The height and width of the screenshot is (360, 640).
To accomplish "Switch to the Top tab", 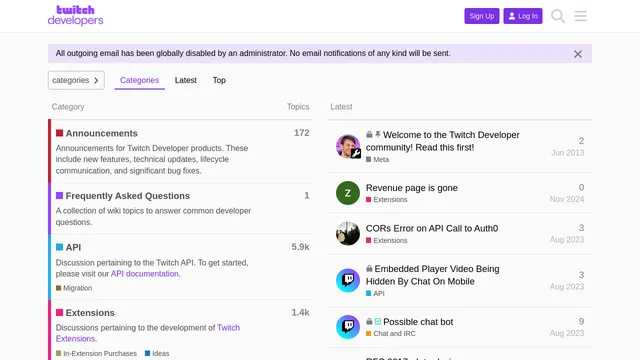I will point(219,80).
